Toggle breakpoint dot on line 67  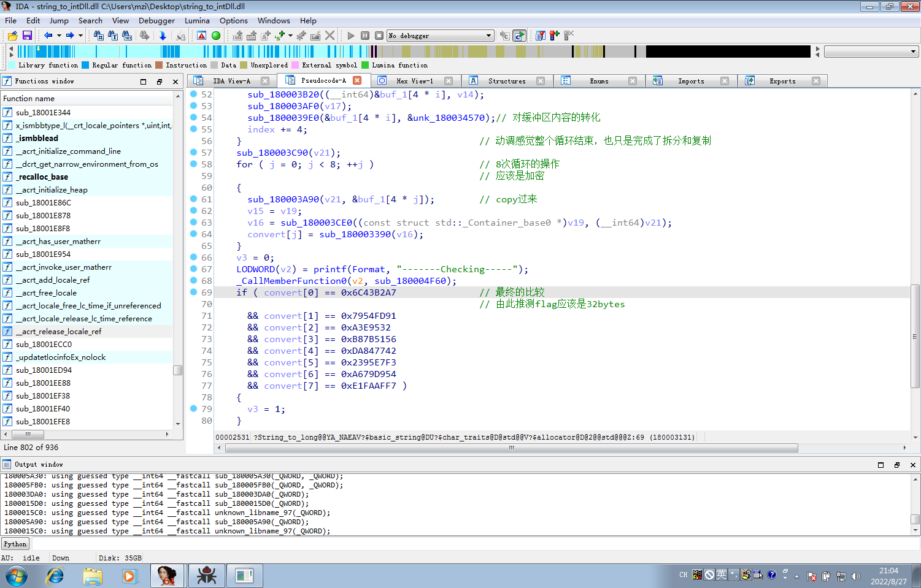tap(193, 269)
